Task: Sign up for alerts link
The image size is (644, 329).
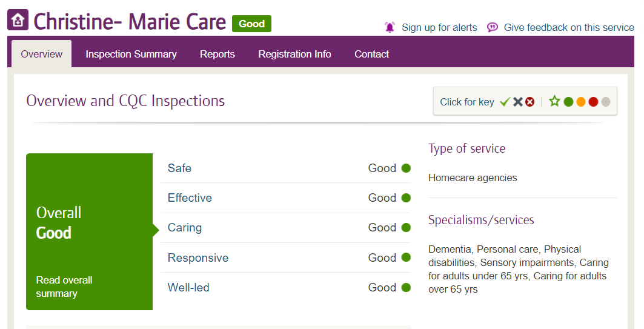Action: [x=439, y=27]
